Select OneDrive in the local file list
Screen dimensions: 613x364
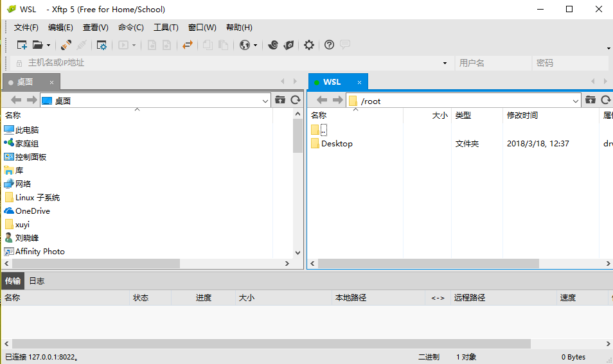32,211
